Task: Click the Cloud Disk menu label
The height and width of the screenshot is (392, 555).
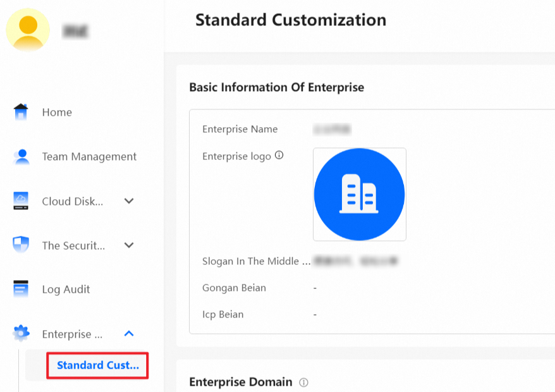Action: click(72, 201)
